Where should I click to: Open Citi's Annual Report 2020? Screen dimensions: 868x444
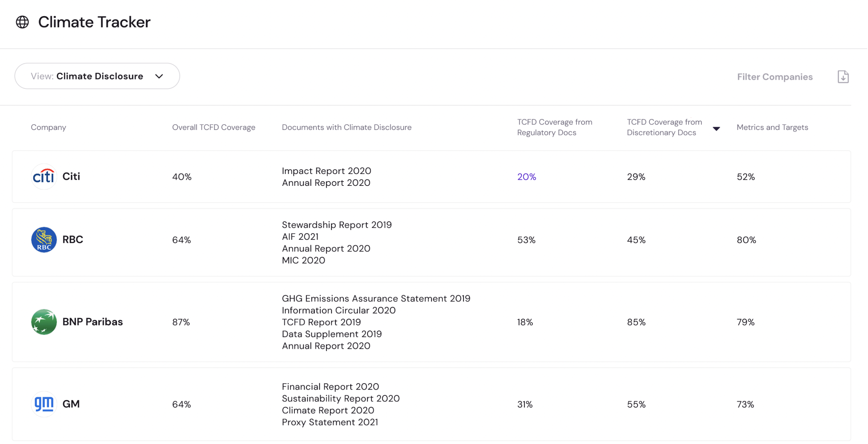pyautogui.click(x=326, y=183)
